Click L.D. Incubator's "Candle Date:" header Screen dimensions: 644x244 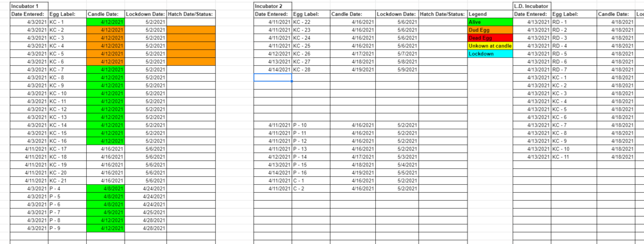click(616, 14)
